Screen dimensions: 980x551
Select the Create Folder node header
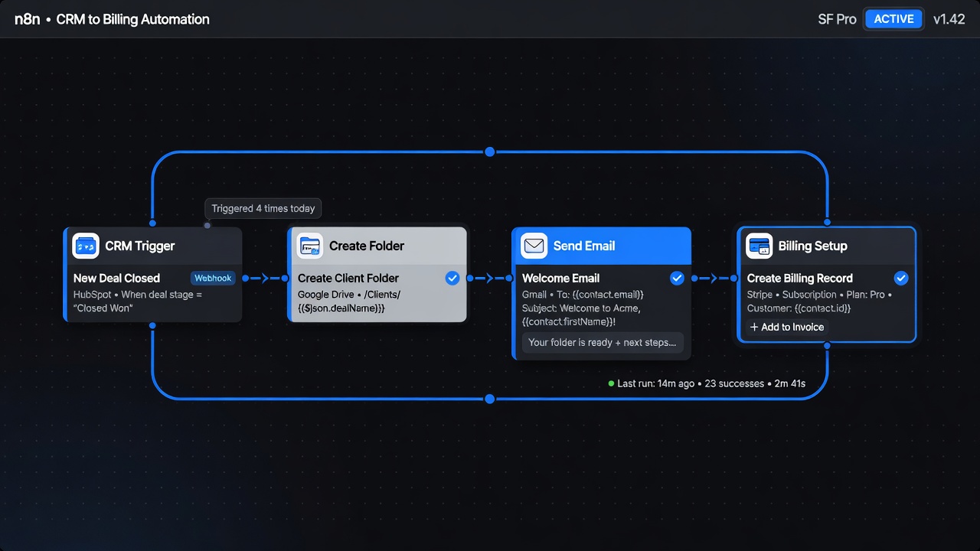coord(377,246)
